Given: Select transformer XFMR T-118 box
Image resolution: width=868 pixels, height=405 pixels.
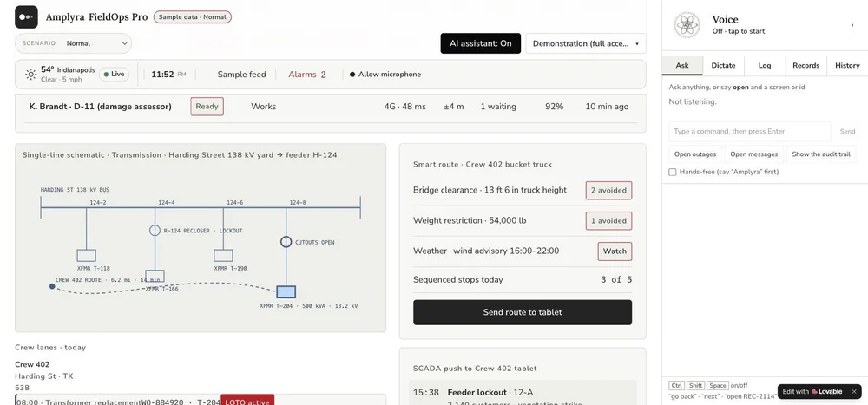Looking at the screenshot, I should [86, 256].
